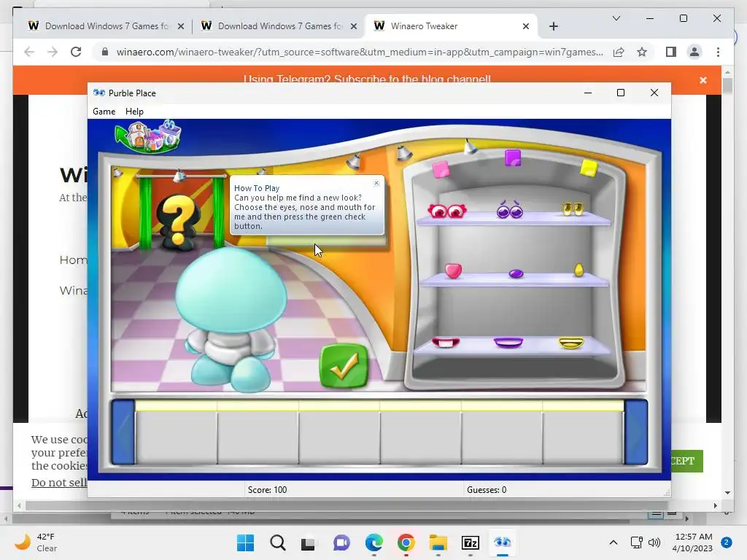Image resolution: width=747 pixels, height=560 pixels.
Task: Pick the purple nose on the middle shelf
Action: point(516,273)
